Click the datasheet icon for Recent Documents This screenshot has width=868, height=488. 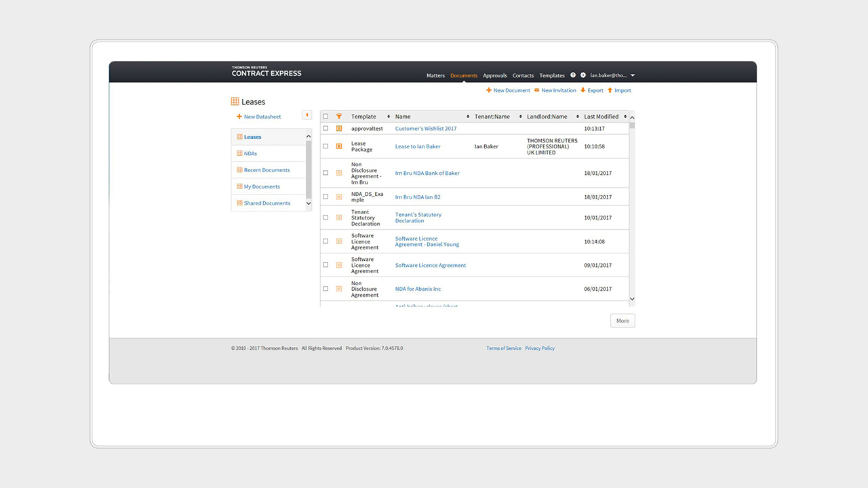239,170
